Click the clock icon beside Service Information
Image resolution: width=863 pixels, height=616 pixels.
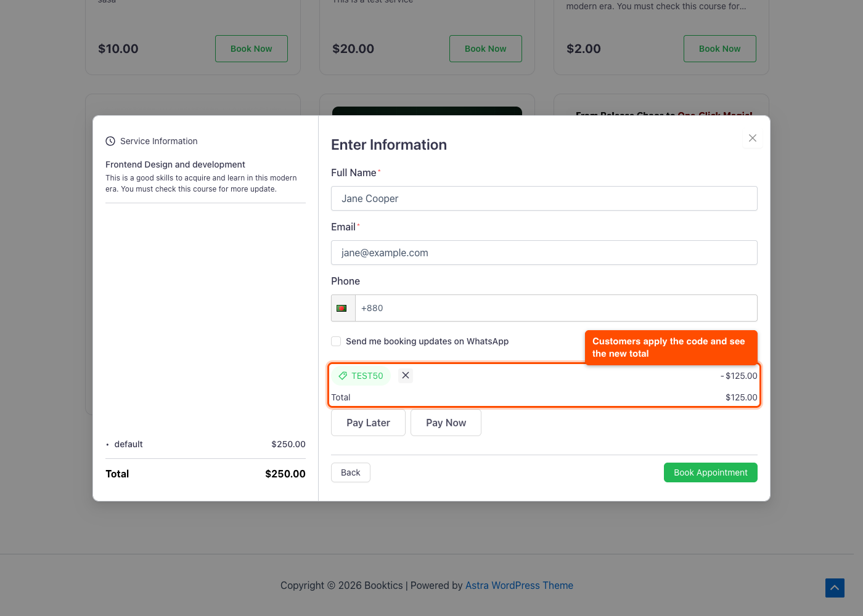click(110, 141)
